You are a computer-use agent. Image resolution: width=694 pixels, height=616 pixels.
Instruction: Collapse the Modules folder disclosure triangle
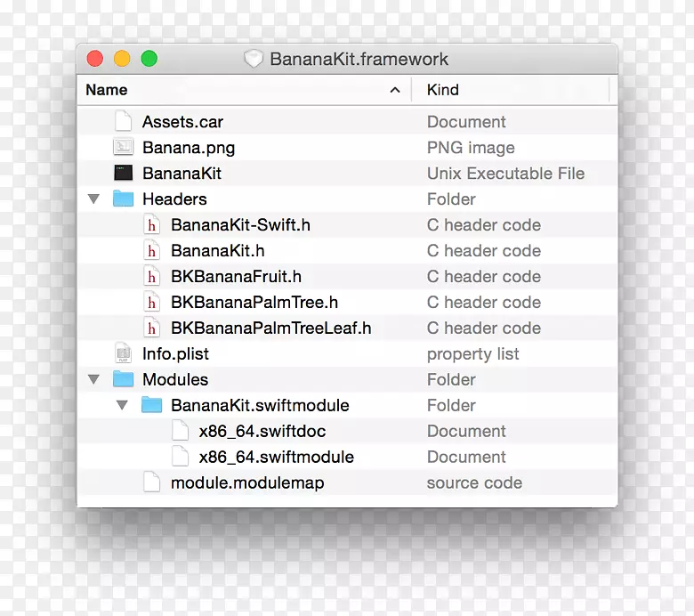[x=93, y=380]
